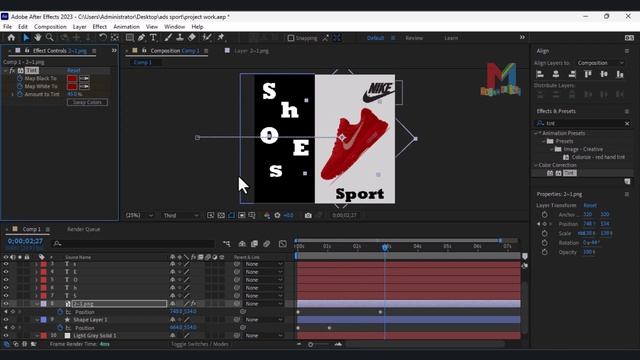Open the Animation menu
This screenshot has width=640, height=360.
tap(126, 27)
